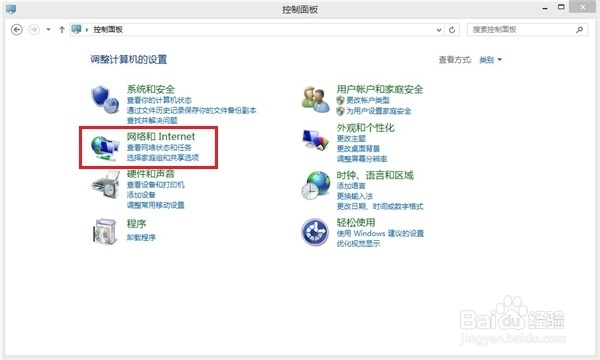Open the 轻松使用 accessibility icon
The width and height of the screenshot is (600, 360).
click(315, 232)
